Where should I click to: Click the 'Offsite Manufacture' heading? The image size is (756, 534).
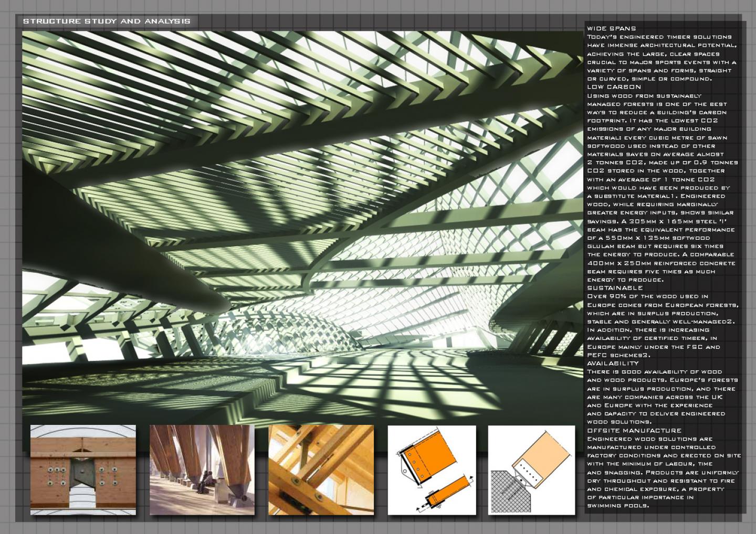pyautogui.click(x=626, y=431)
